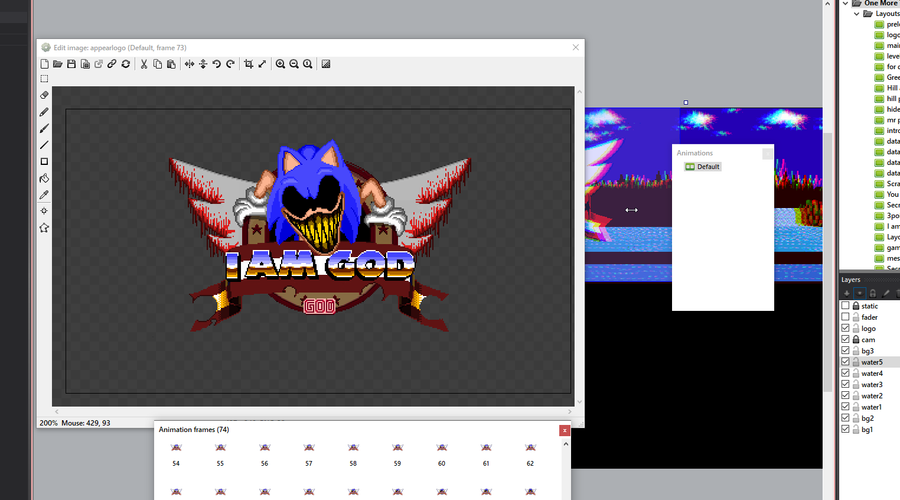Viewport: 900px width, 500px height.
Task: Select animation frame 62 thumbnail
Action: click(x=530, y=448)
